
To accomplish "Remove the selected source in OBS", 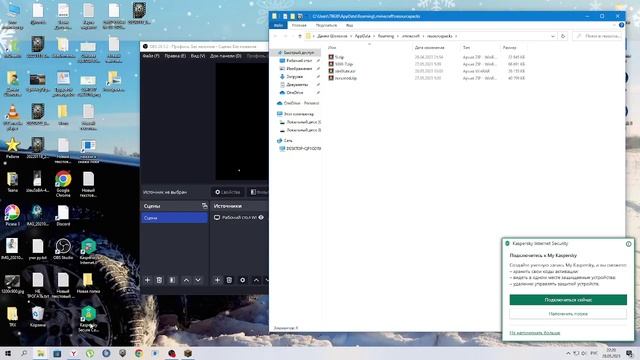I will (229, 280).
